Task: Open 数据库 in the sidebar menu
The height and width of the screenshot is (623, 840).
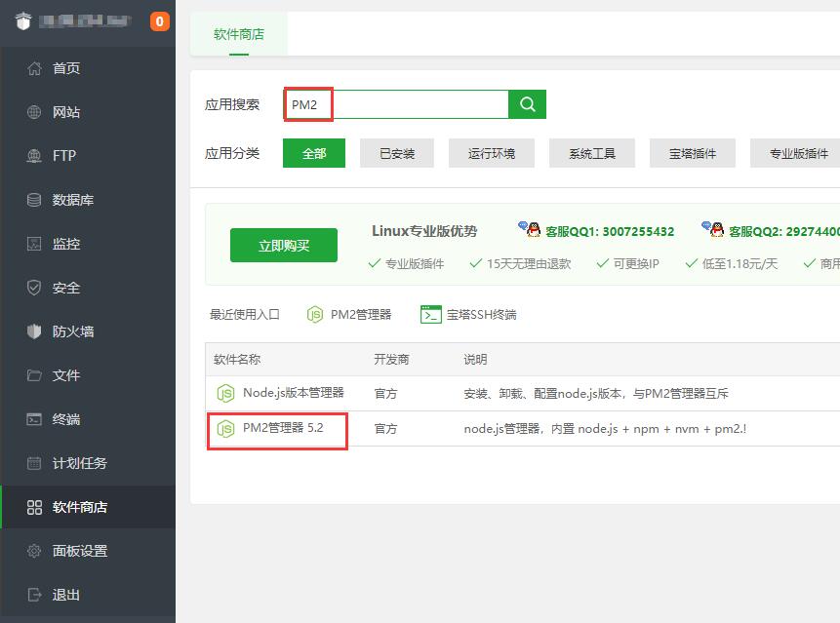Action: point(73,200)
